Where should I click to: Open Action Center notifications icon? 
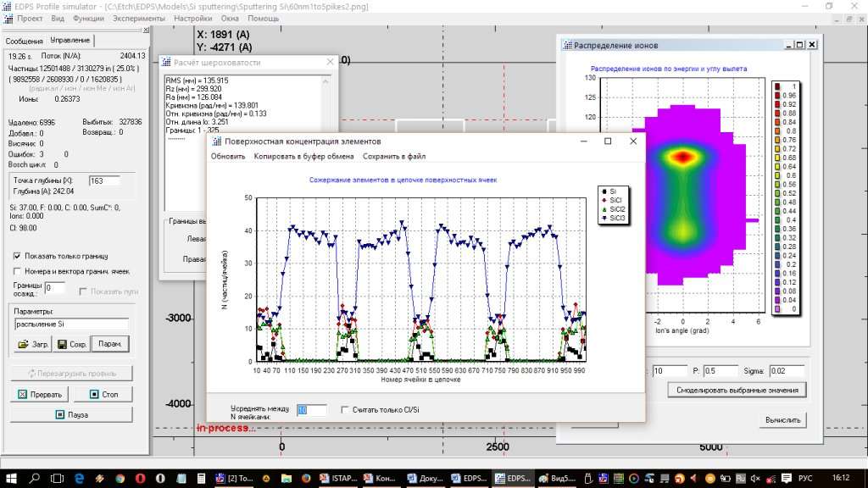787,478
